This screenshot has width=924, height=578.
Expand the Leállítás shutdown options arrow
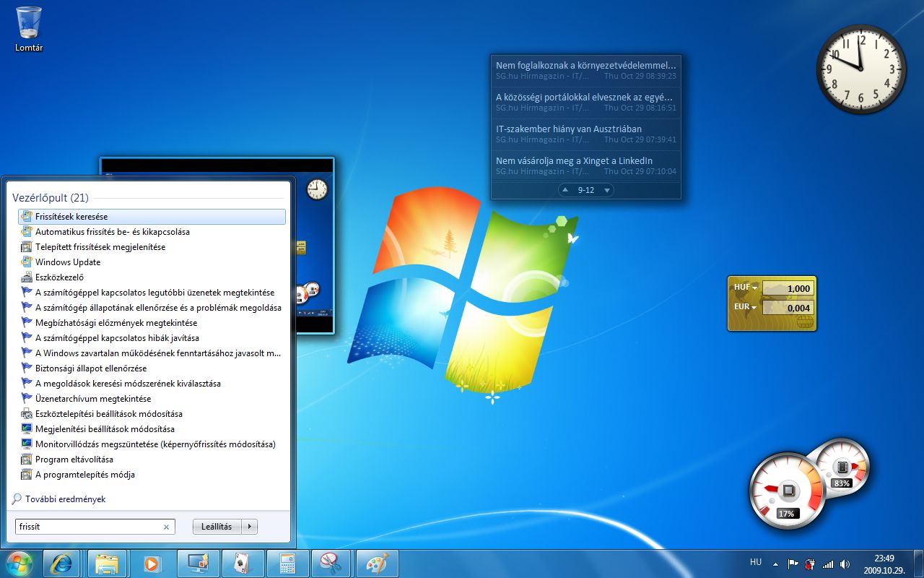point(250,527)
